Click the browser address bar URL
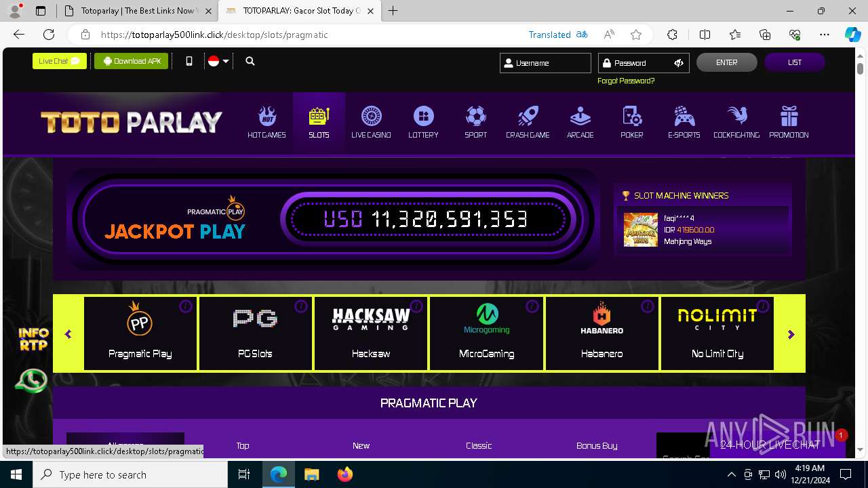Viewport: 868px width, 488px height. pyautogui.click(x=214, y=35)
